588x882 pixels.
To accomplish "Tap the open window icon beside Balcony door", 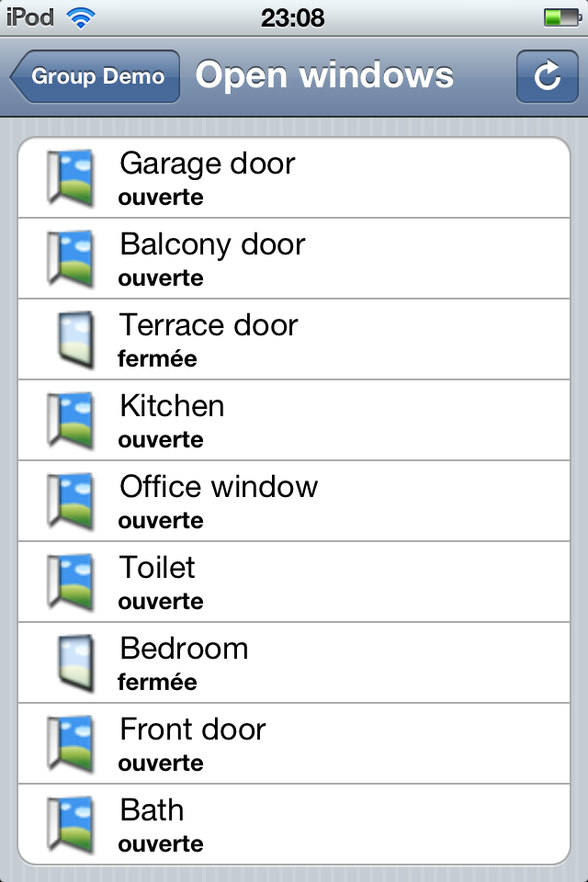I will [x=71, y=259].
